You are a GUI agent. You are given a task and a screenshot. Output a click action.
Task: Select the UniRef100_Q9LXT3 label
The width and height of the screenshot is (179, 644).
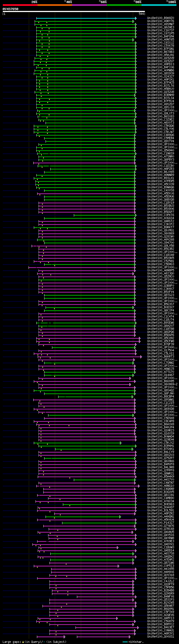[x=161, y=114]
